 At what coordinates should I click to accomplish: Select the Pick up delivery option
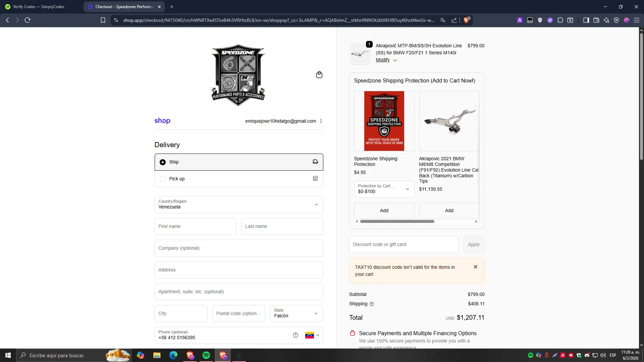(x=239, y=179)
